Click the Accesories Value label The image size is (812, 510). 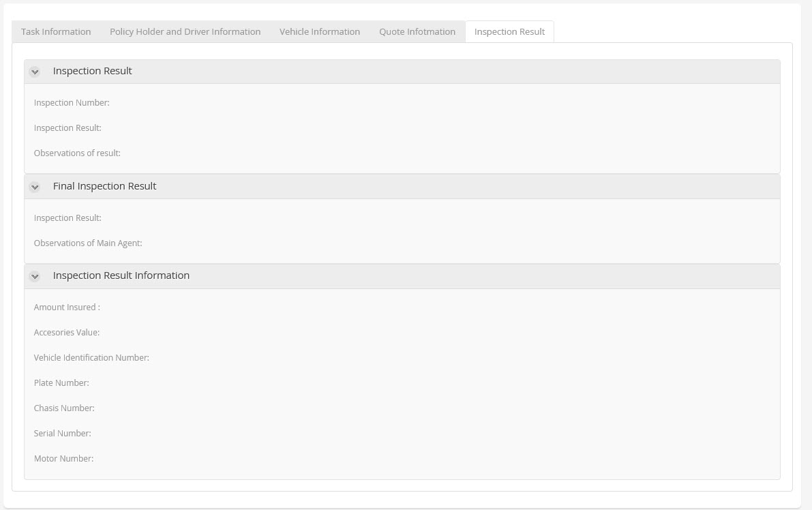coord(67,333)
